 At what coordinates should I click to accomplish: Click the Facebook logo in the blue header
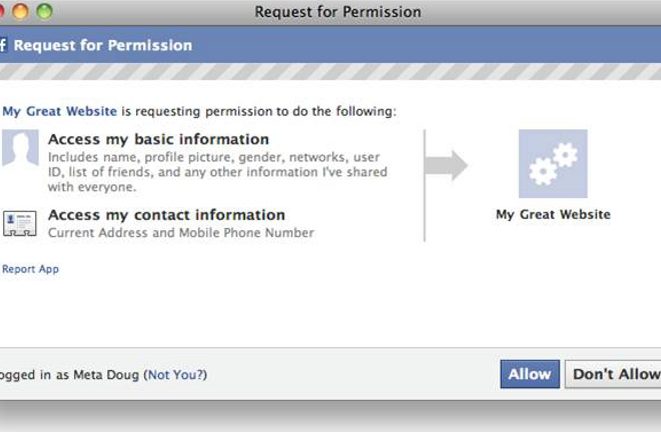pos(3,45)
